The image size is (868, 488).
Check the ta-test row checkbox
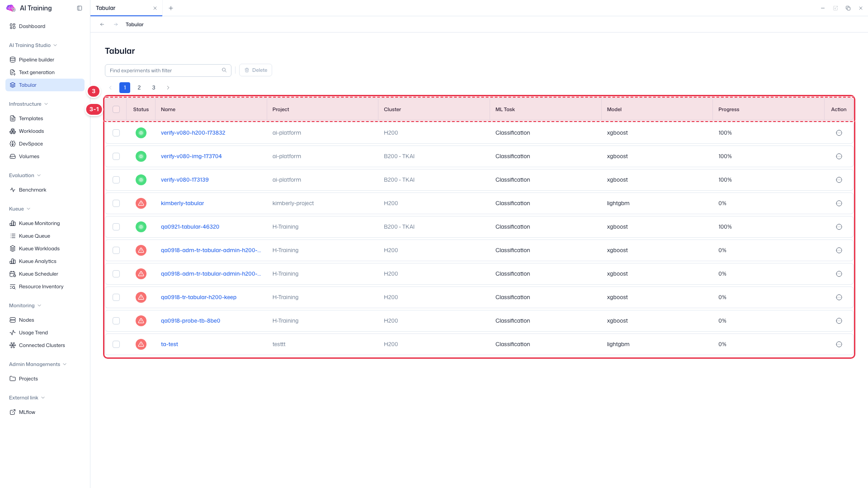tap(116, 344)
